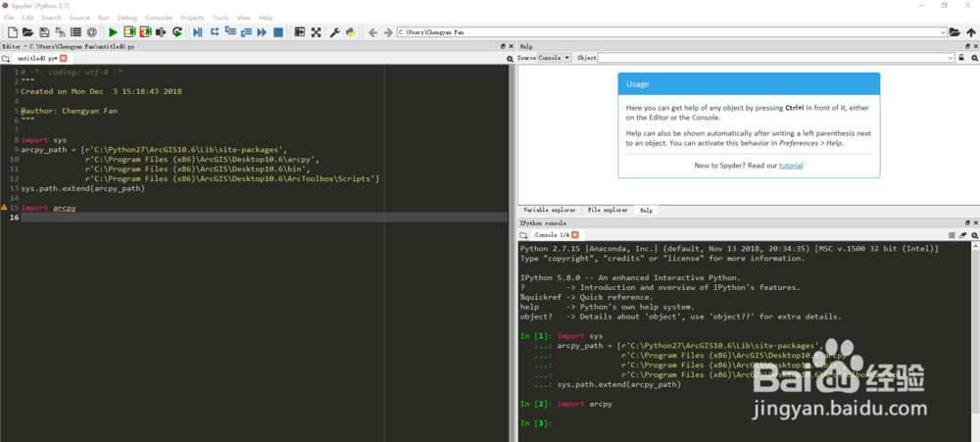980x442 pixels.
Task: Open the file list management icon
Action: [x=75, y=32]
